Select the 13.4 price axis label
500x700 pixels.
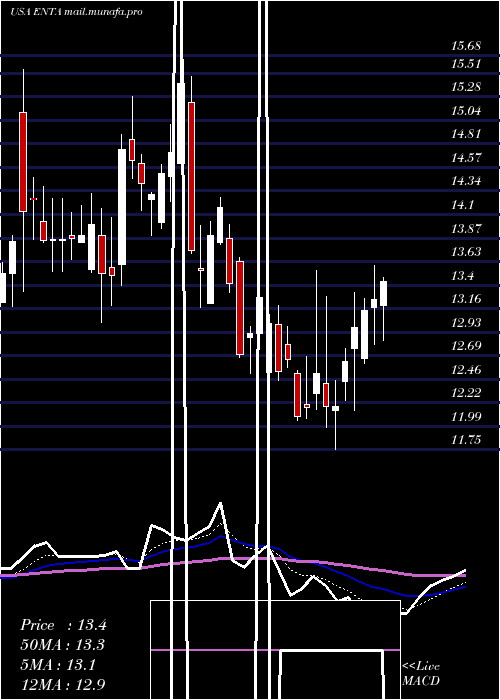click(x=462, y=275)
